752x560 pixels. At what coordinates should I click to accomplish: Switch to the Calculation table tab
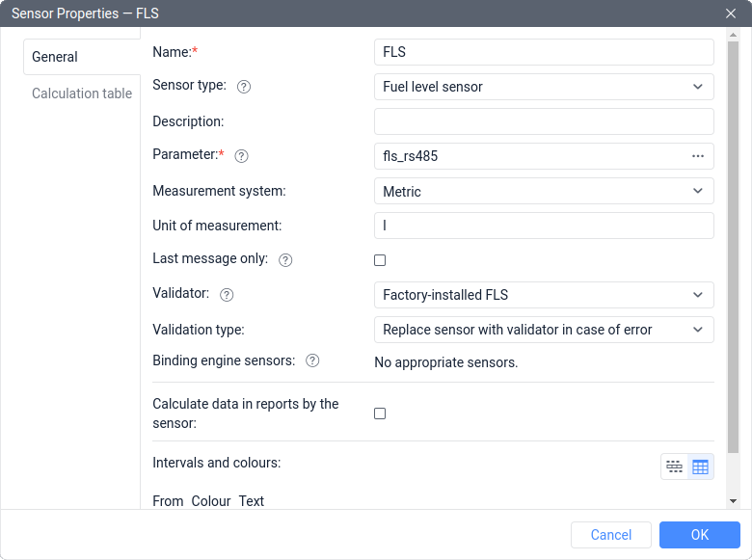82,93
